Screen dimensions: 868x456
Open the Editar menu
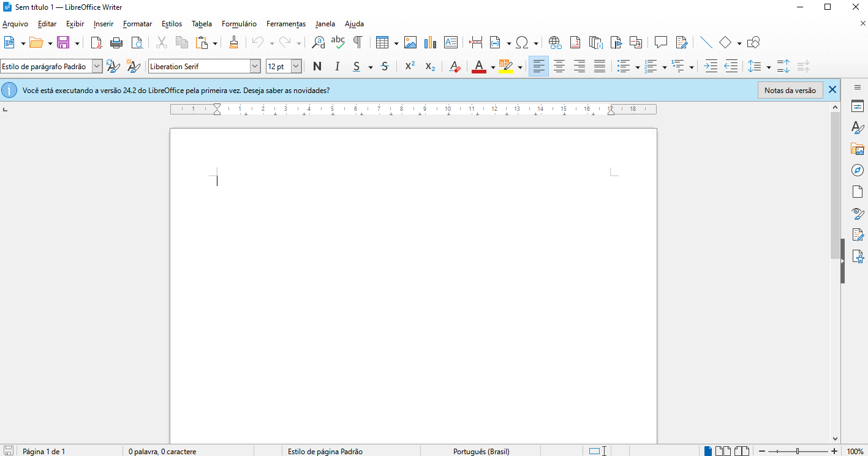pyautogui.click(x=47, y=24)
